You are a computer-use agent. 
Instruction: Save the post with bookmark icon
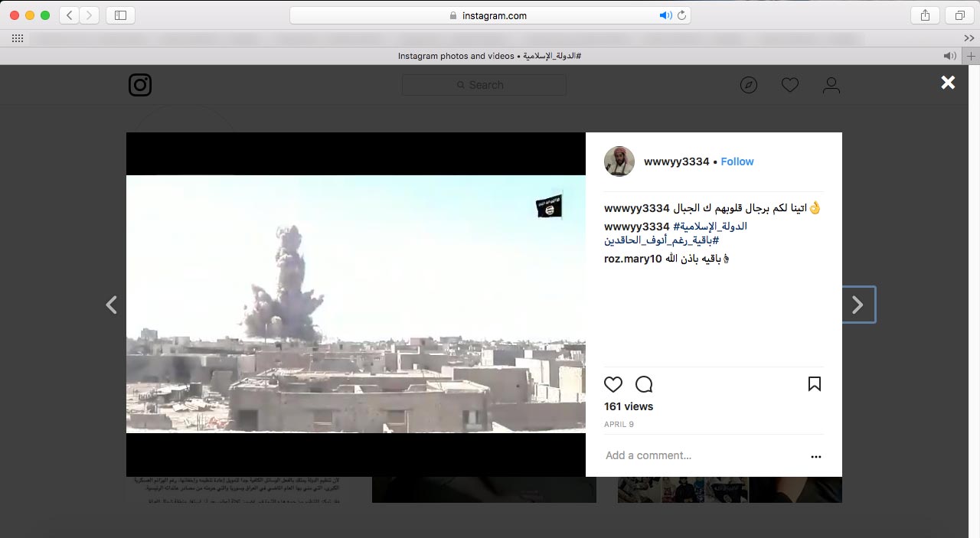815,384
